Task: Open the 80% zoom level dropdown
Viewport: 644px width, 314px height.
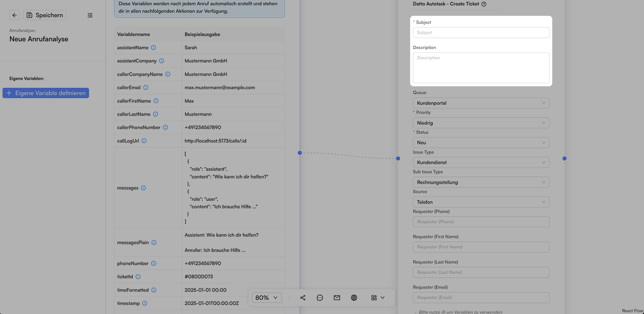Action: point(267,298)
